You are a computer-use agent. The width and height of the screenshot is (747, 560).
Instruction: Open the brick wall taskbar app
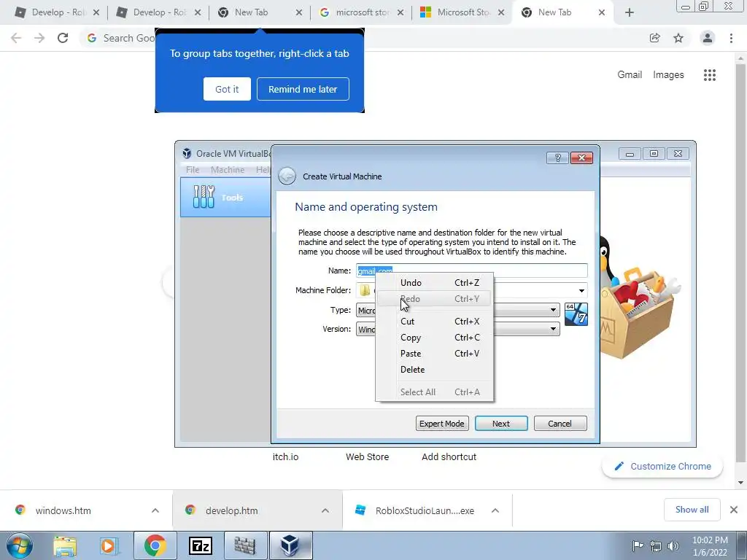click(245, 545)
